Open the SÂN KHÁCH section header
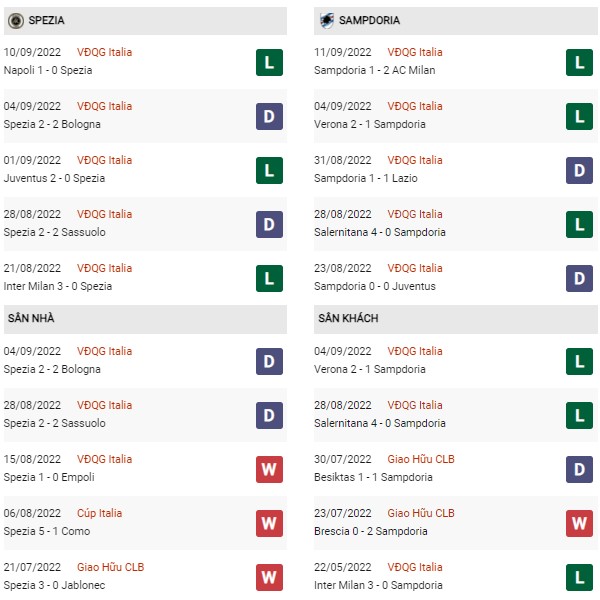The image size is (600, 600). click(x=455, y=319)
